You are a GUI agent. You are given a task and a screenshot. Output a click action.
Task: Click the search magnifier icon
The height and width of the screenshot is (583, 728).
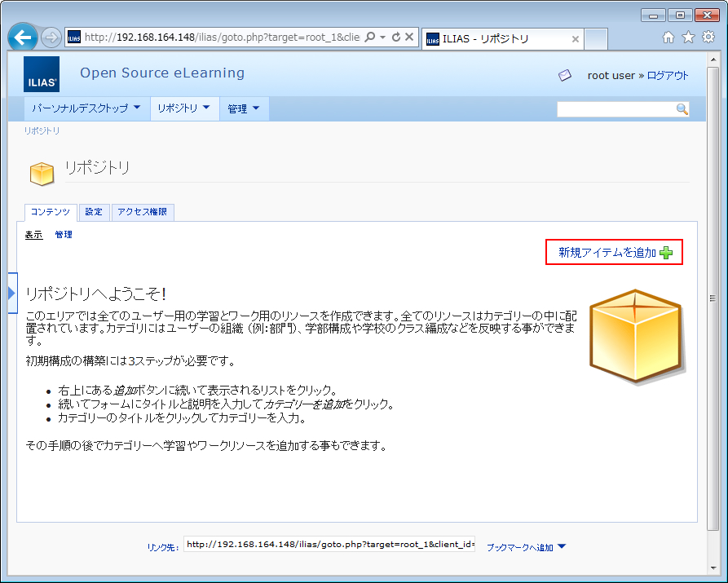click(x=682, y=109)
